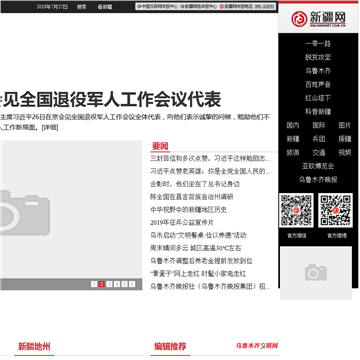
Task: Open 2019年征兵公益宣传片 link
Action: [x=182, y=222]
